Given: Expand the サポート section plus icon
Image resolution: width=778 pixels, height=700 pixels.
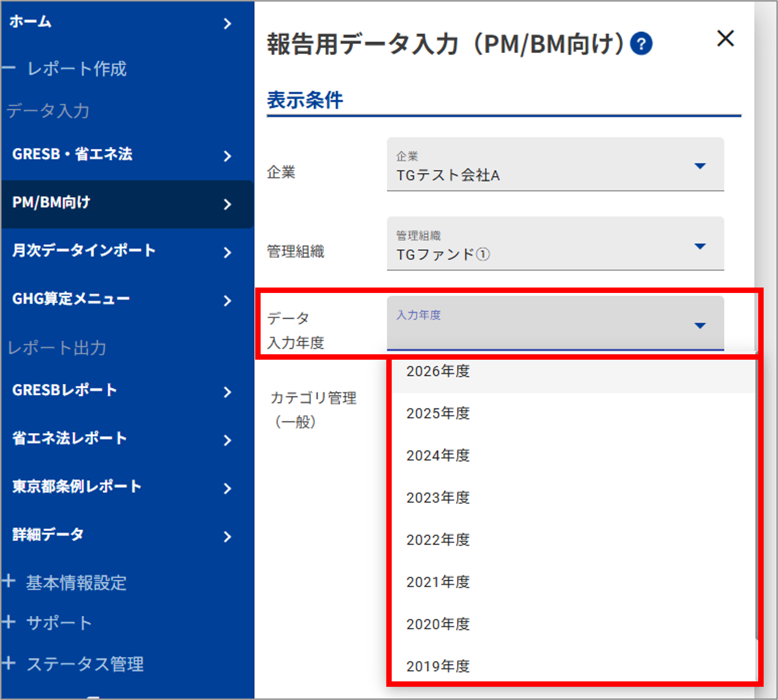Looking at the screenshot, I should [x=9, y=622].
